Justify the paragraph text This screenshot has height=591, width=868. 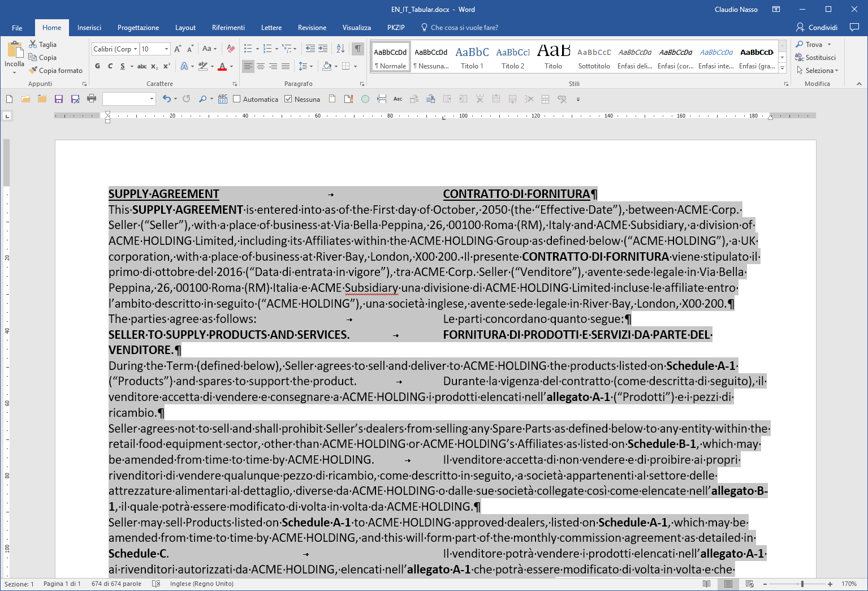click(286, 66)
